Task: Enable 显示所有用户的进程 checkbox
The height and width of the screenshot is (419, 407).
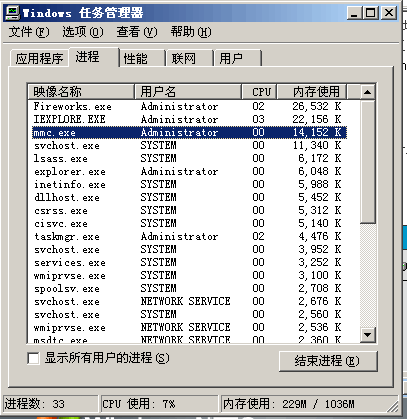Action: pos(33,359)
